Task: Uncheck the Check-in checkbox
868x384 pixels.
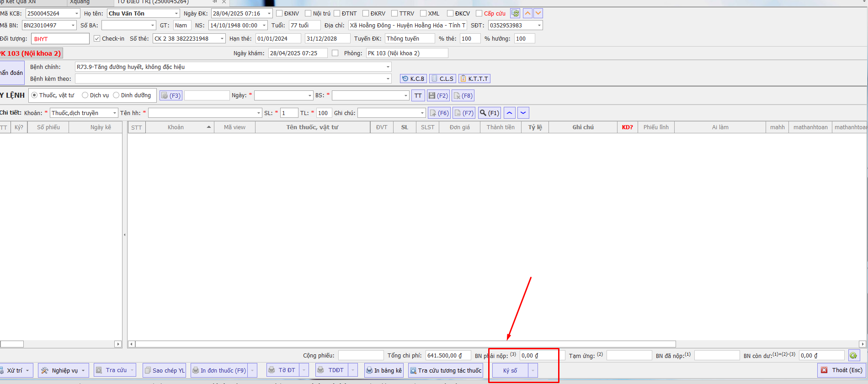Action: 97,38
